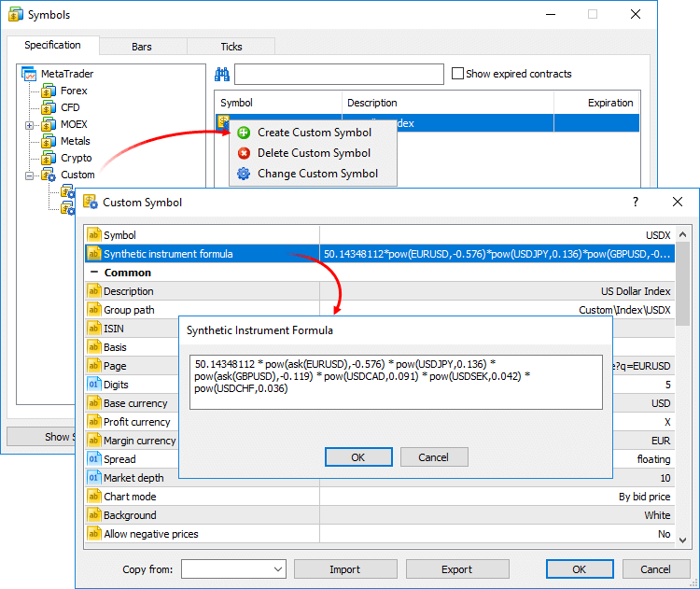Click the 01 icon of Spread row
The height and width of the screenshot is (589, 700).
[x=93, y=459]
